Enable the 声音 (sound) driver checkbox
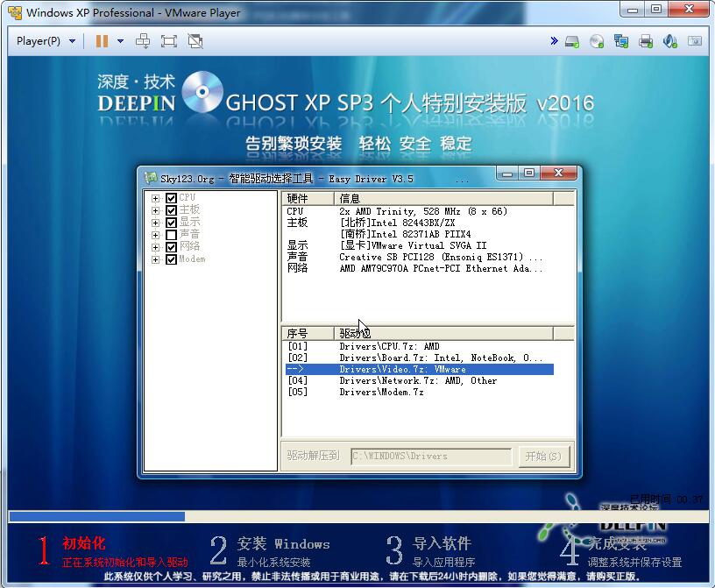Screen dimensions: 715x588 tap(171, 235)
